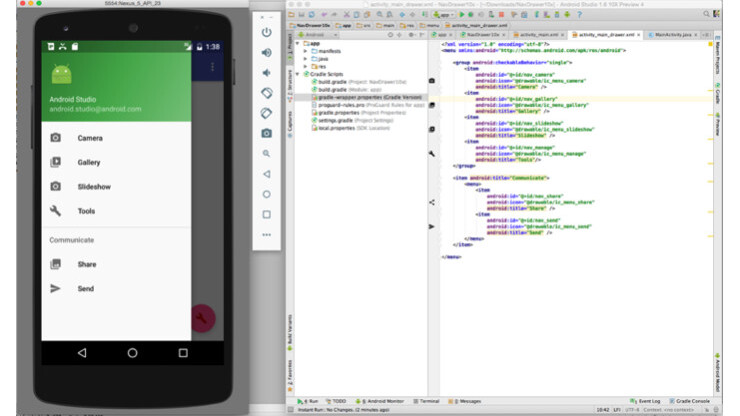Click the zoom magnifier in emulator toolbar
The height and width of the screenshot is (416, 740).
click(267, 153)
